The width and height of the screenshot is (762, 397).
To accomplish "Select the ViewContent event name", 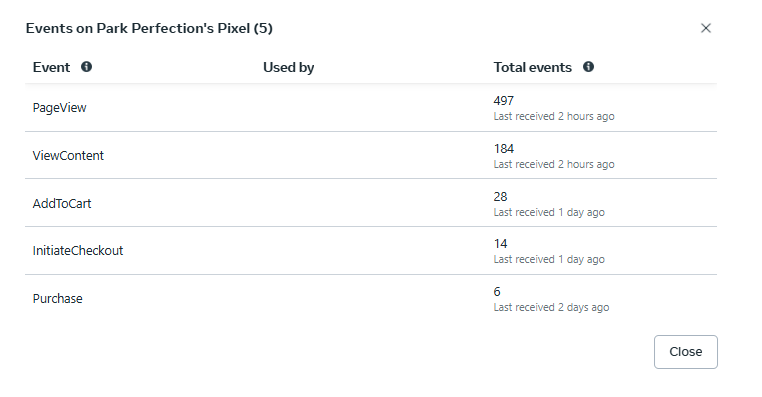I will coord(68,155).
